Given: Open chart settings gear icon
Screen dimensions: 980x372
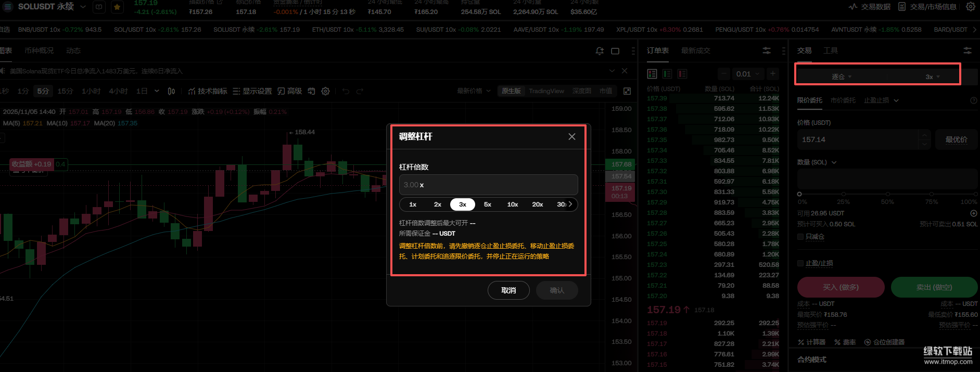Looking at the screenshot, I should (325, 91).
